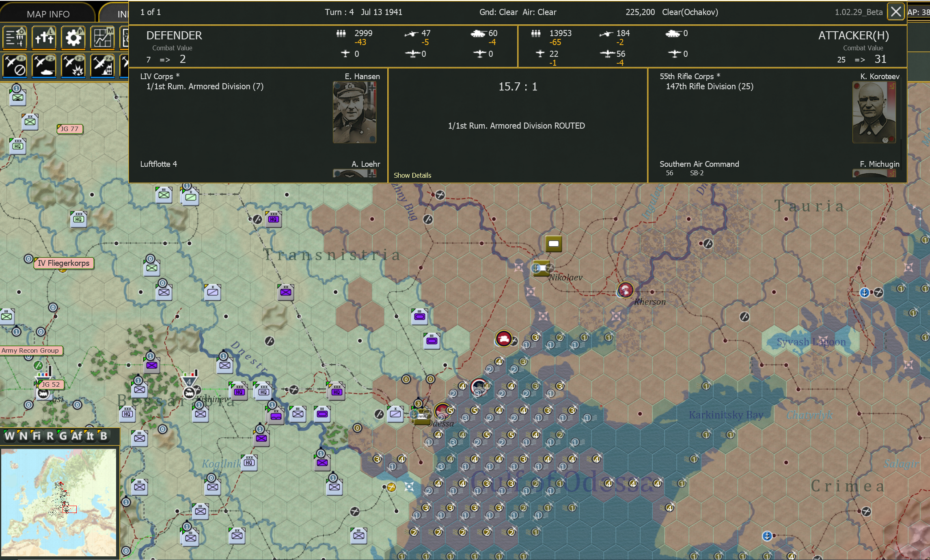Open the Losses screen (L) icon
This screenshot has height=560, width=930.
coord(44,38)
